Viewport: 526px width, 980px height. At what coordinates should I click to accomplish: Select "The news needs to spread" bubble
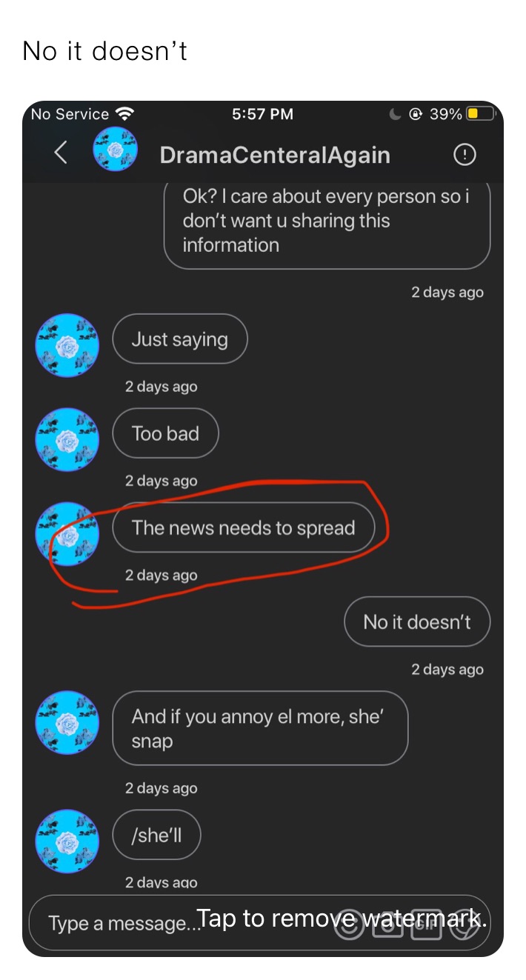coord(244,527)
